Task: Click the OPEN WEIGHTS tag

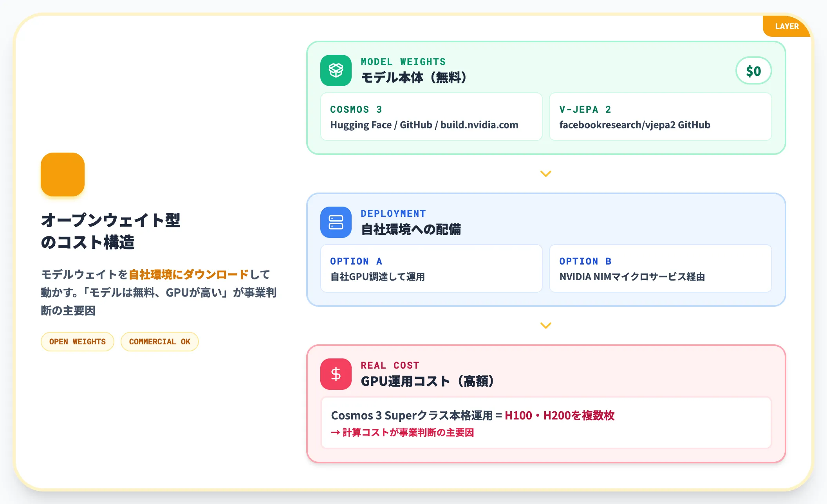Action: [x=78, y=342]
